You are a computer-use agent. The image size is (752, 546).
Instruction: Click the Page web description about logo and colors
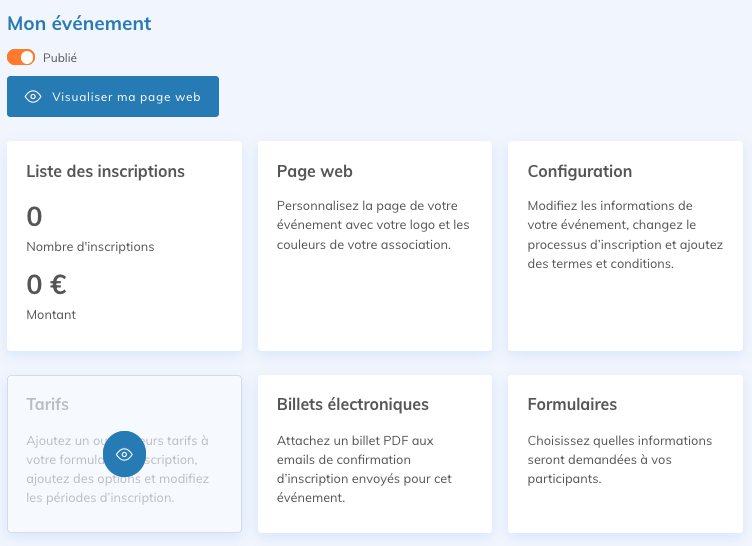click(373, 225)
